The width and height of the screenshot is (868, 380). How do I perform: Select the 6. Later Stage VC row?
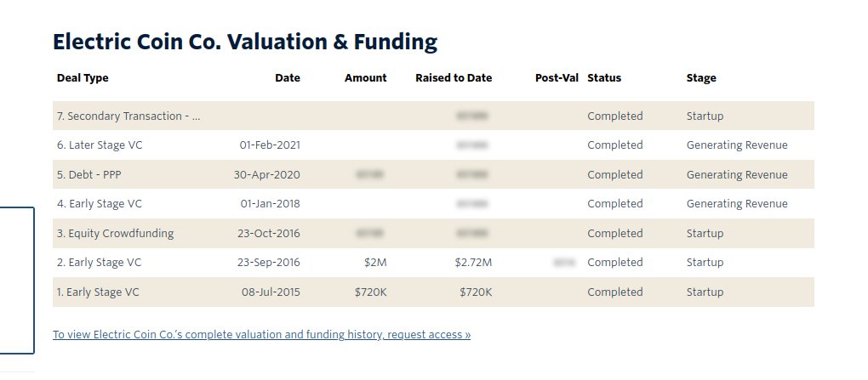433,145
